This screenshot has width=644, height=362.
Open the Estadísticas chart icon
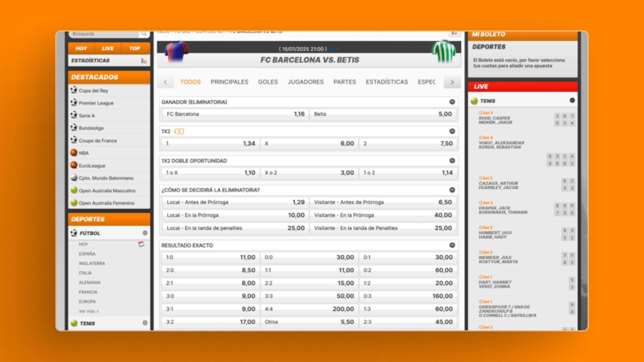(x=144, y=61)
